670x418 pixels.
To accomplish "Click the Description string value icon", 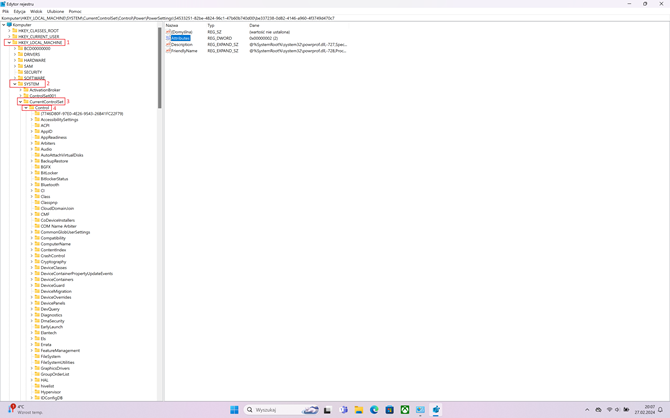I will point(168,44).
